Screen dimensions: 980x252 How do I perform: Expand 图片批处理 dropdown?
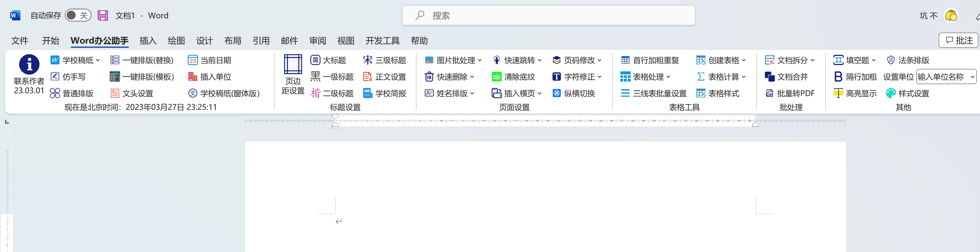480,60
